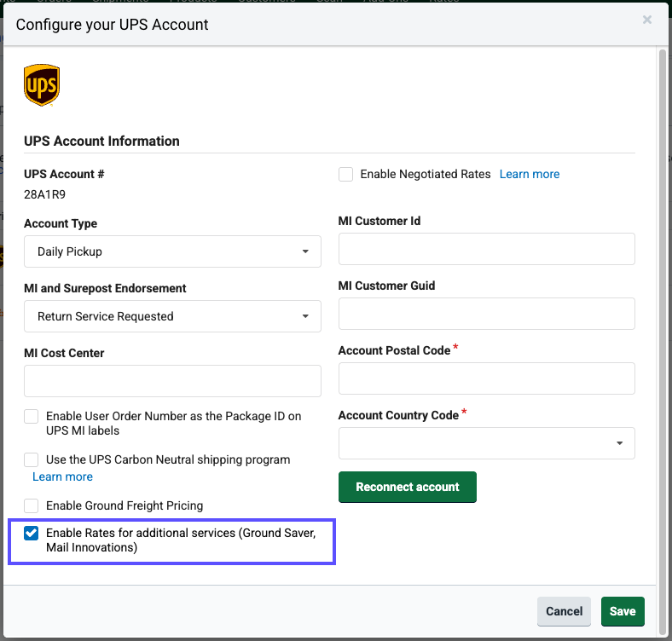This screenshot has height=641, width=672.
Task: Open the Account Country Code dropdown
Action: (486, 443)
